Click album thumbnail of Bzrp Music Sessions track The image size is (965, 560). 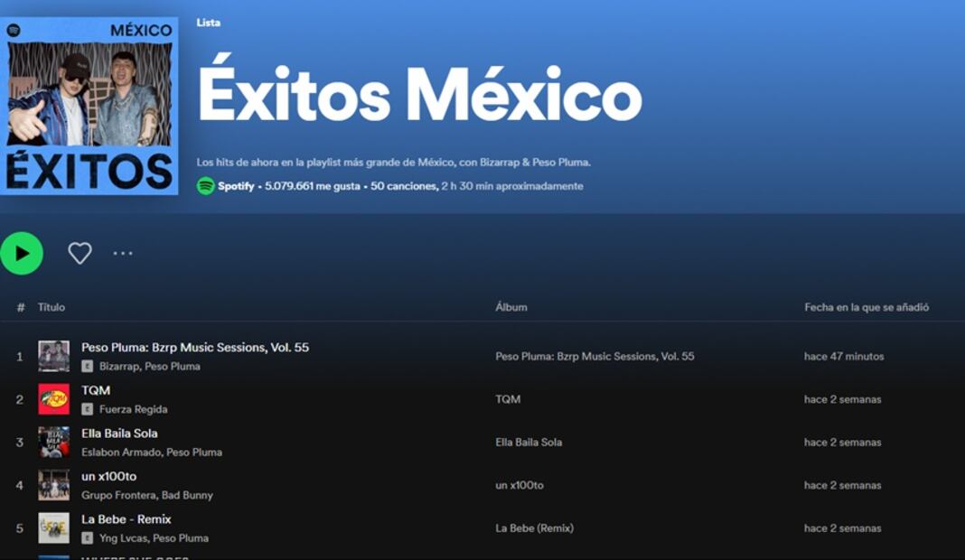pos(53,356)
